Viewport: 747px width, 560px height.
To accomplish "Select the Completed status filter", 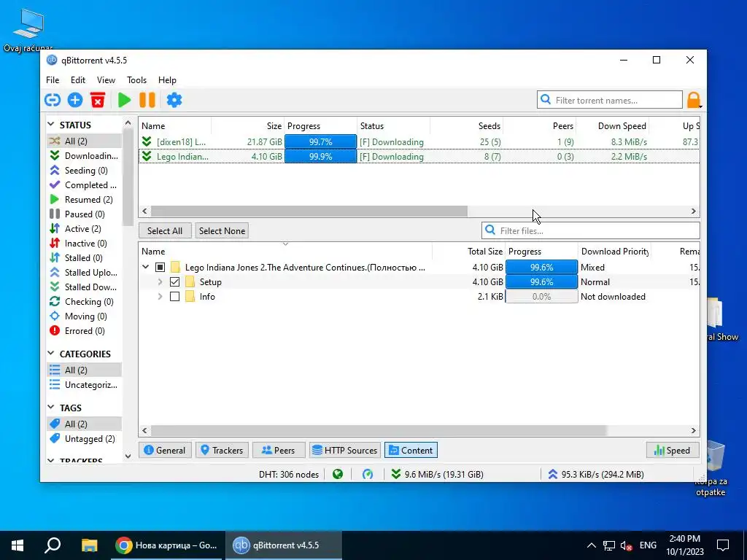I will [x=84, y=184].
